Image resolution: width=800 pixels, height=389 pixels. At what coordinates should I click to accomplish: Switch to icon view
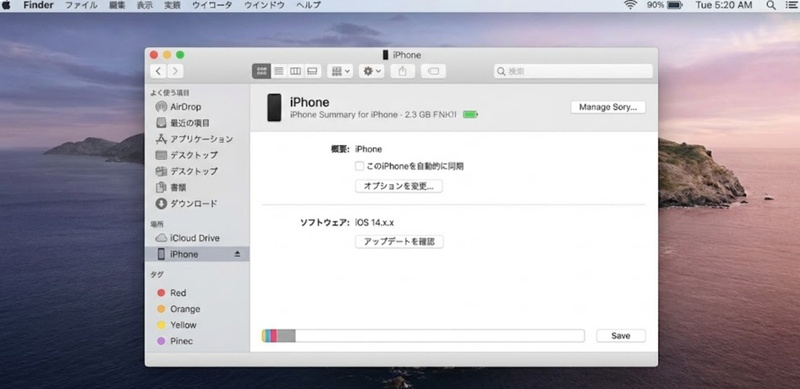[261, 71]
